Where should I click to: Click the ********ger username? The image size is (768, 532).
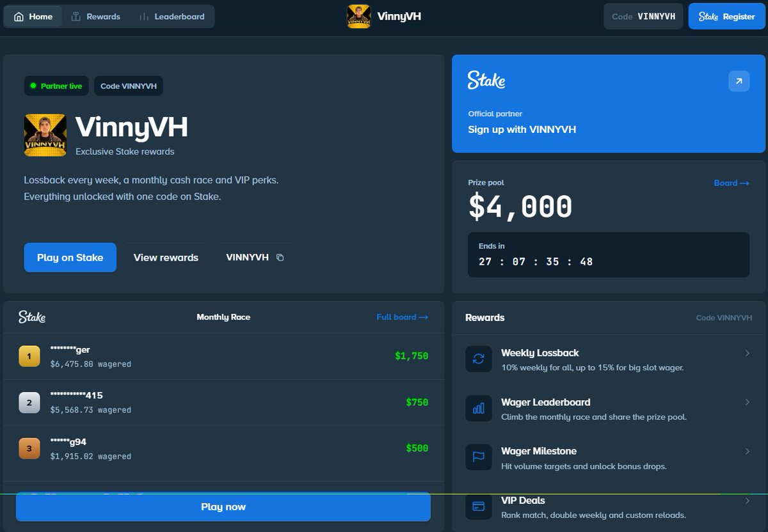70,350
